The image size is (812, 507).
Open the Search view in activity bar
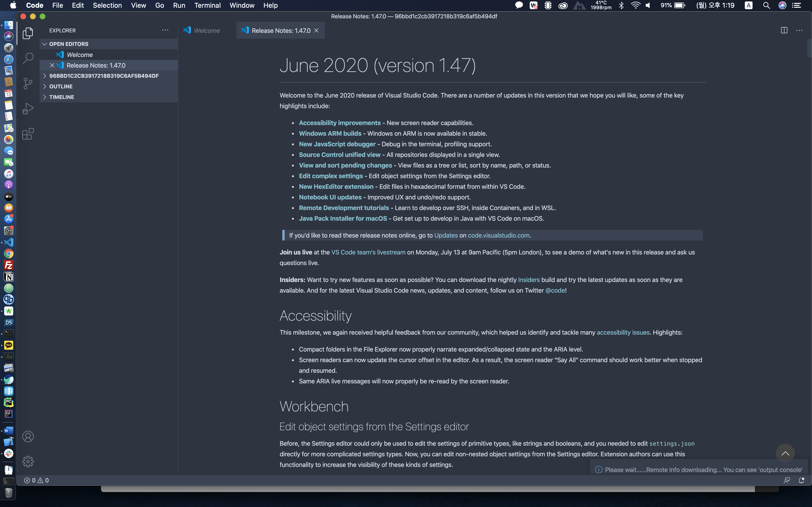28,58
